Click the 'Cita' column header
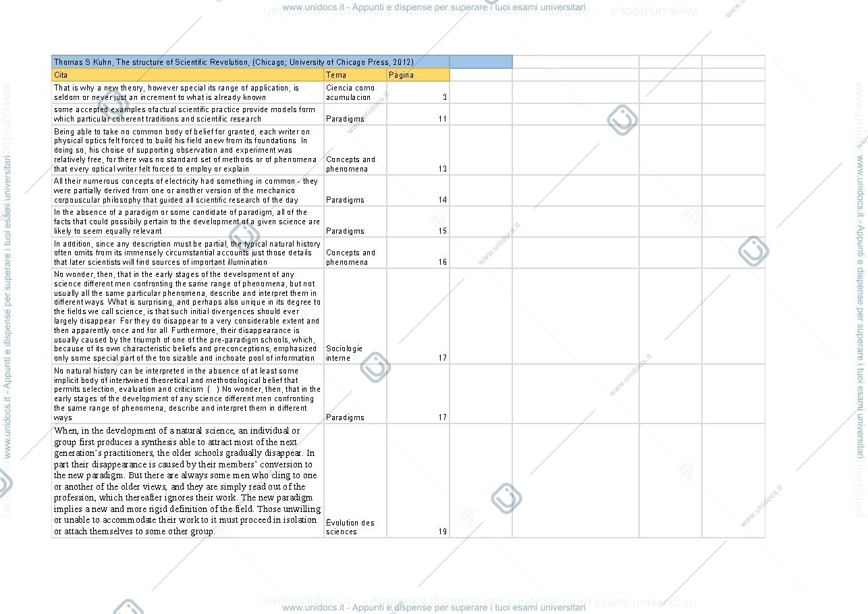The width and height of the screenshot is (868, 614). tap(188, 75)
